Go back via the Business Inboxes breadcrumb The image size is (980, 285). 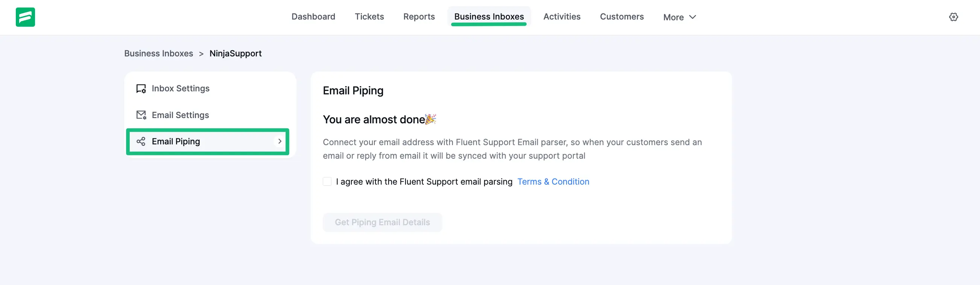tap(159, 53)
